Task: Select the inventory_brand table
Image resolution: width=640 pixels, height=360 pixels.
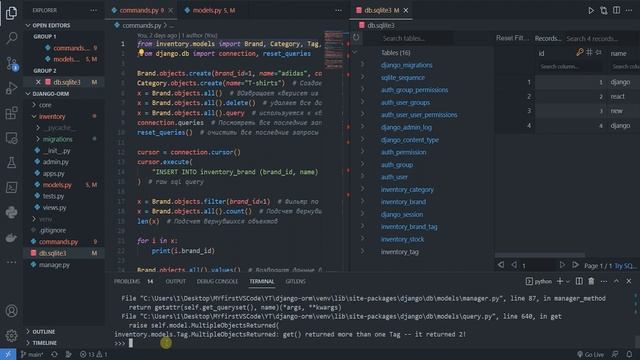Action: (x=403, y=202)
